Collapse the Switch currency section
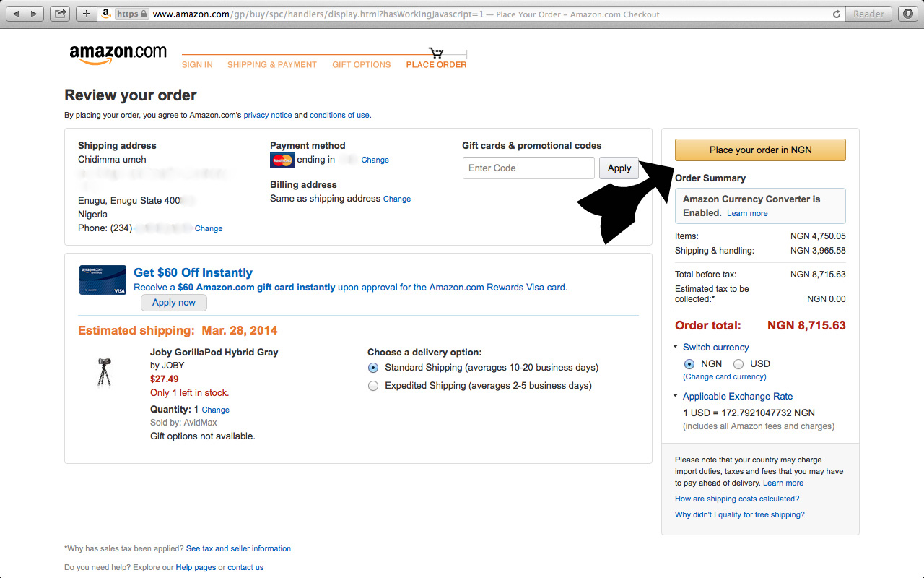Screen dimensions: 924x578 point(676,347)
